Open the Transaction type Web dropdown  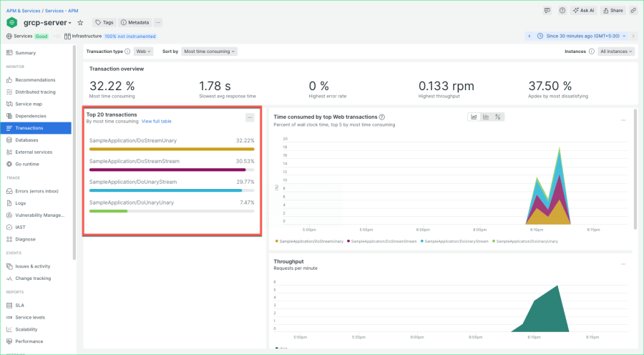[143, 52]
